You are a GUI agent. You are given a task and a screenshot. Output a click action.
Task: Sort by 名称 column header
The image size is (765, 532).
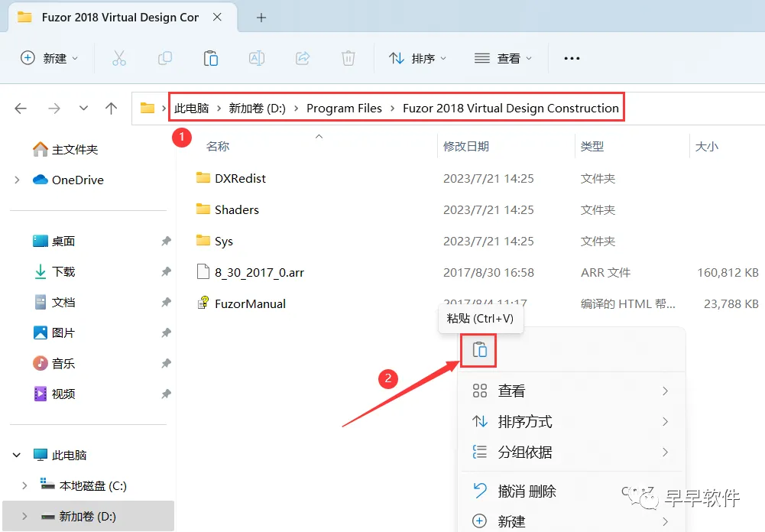218,147
